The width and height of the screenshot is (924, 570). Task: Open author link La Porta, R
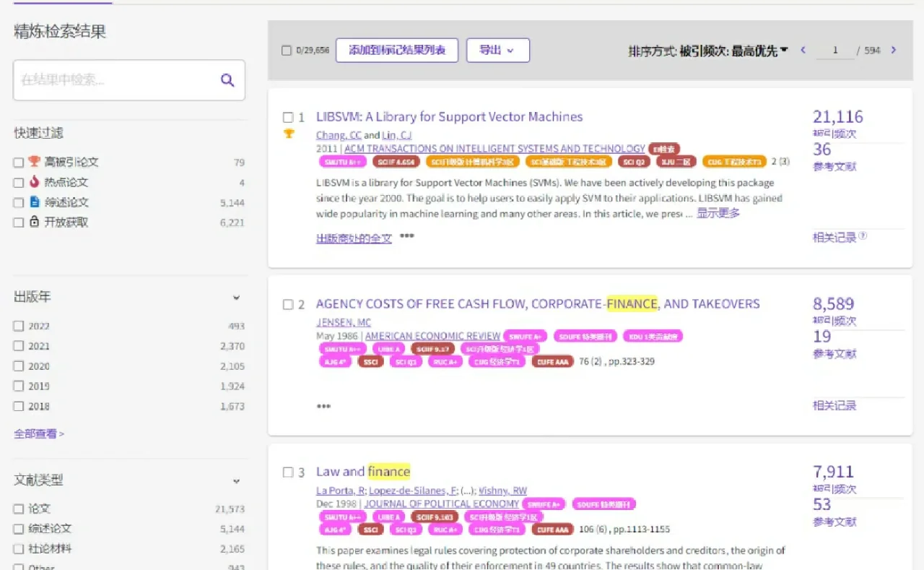click(341, 491)
